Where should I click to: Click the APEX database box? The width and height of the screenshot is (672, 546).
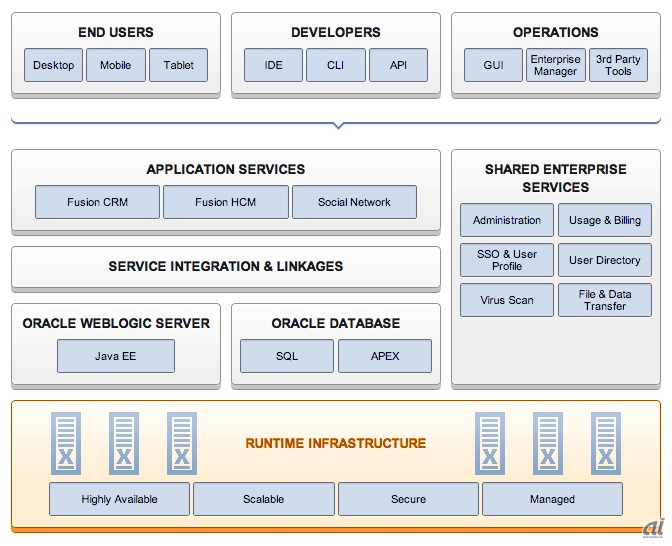point(385,356)
